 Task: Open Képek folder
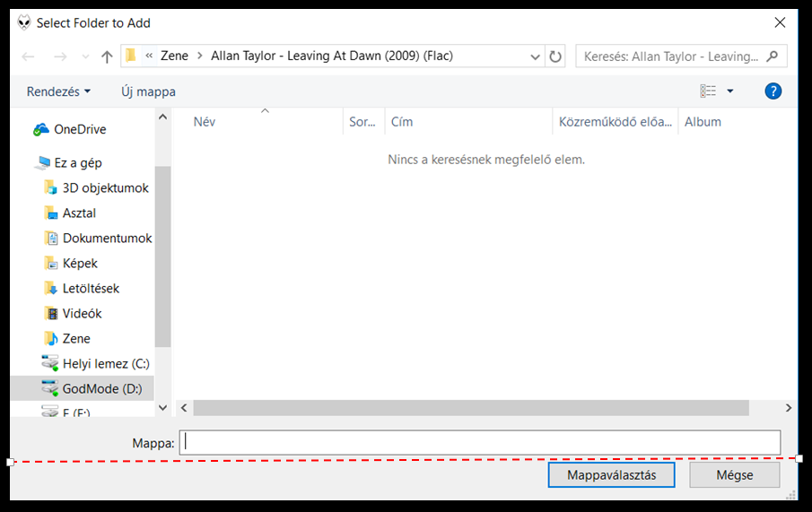click(x=80, y=264)
